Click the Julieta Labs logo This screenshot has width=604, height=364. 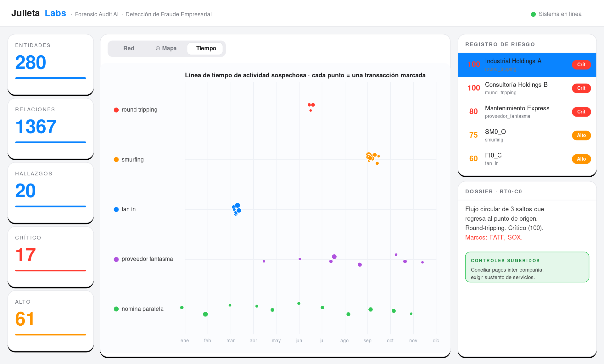click(x=39, y=13)
